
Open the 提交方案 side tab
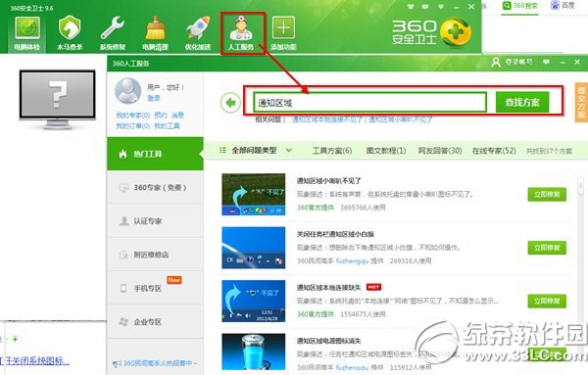tap(581, 102)
